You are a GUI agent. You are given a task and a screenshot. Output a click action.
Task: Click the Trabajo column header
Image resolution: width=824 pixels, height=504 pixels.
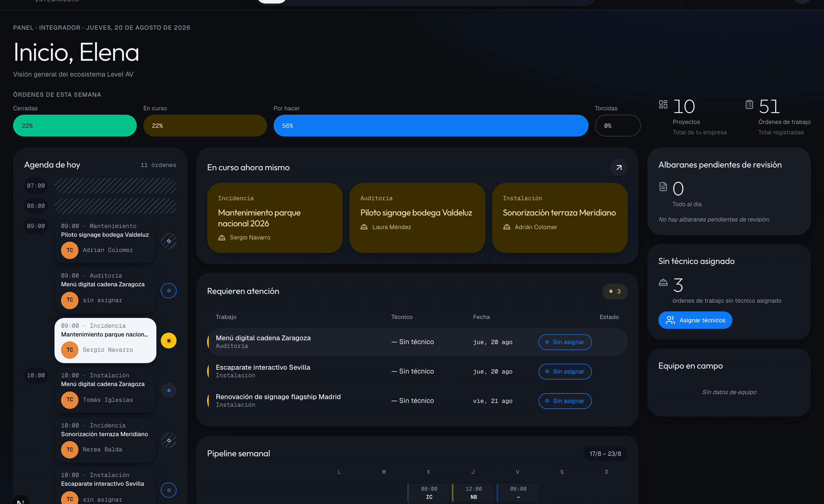[226, 317]
